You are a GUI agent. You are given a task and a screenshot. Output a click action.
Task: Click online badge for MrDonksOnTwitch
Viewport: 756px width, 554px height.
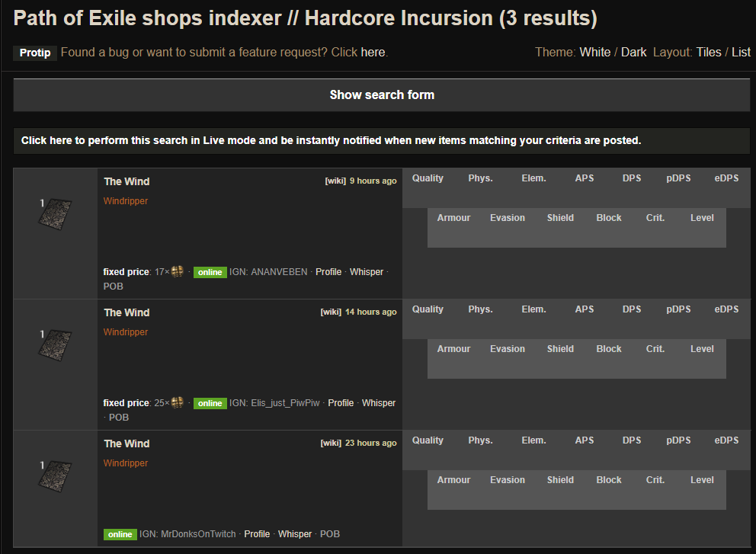[120, 534]
